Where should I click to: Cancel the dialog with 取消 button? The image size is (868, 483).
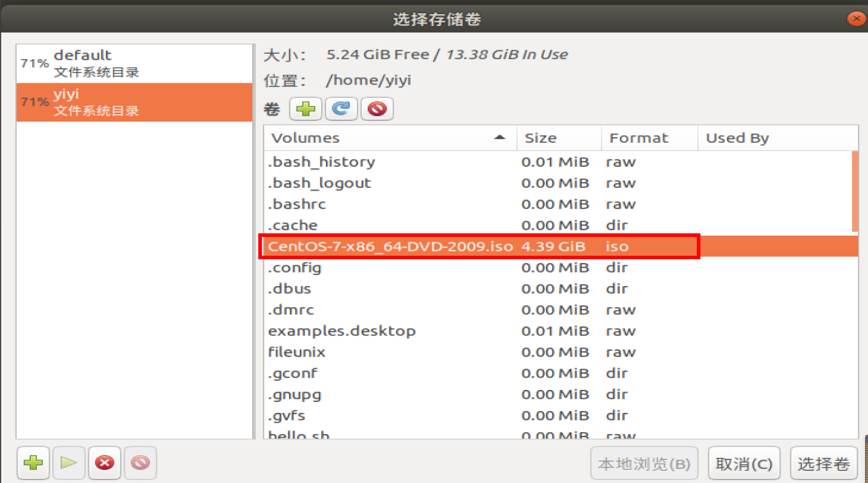(x=744, y=463)
